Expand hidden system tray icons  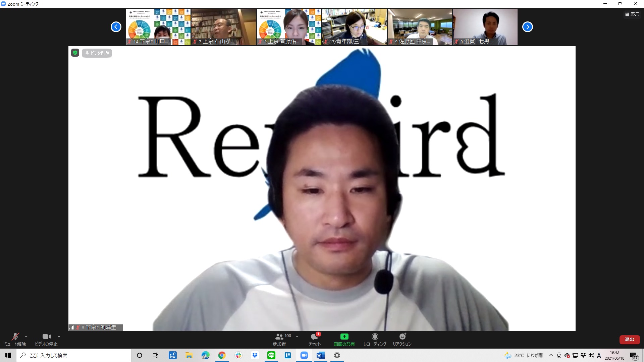point(551,355)
